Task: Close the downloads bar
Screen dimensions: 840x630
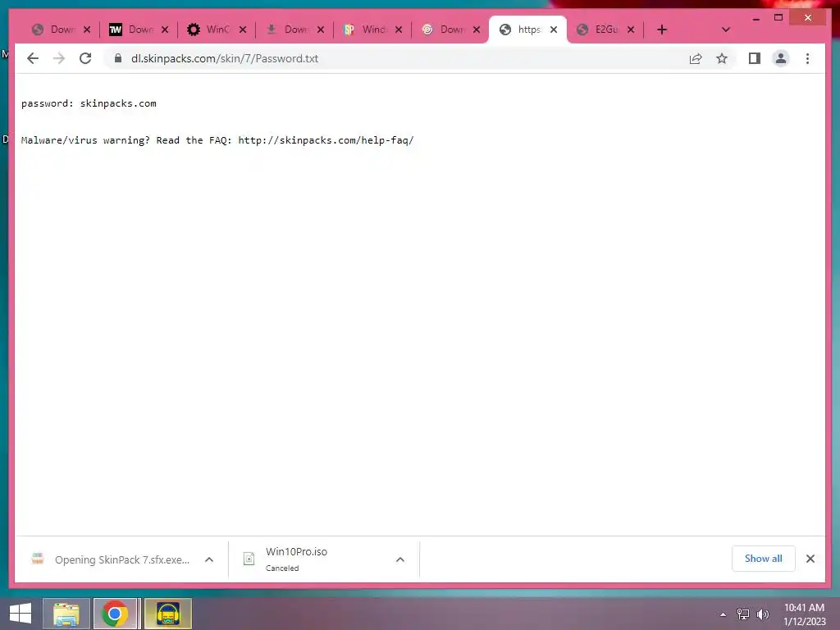Action: coord(810,559)
